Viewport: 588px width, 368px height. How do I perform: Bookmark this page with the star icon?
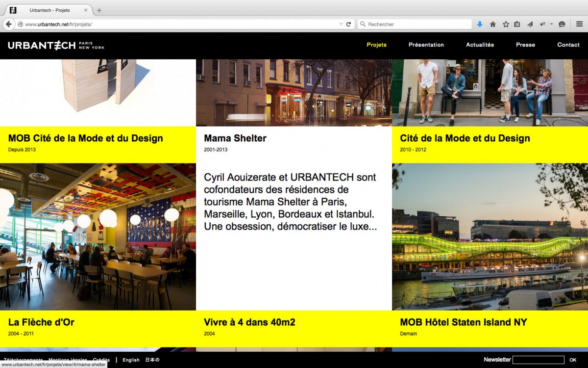[x=506, y=24]
